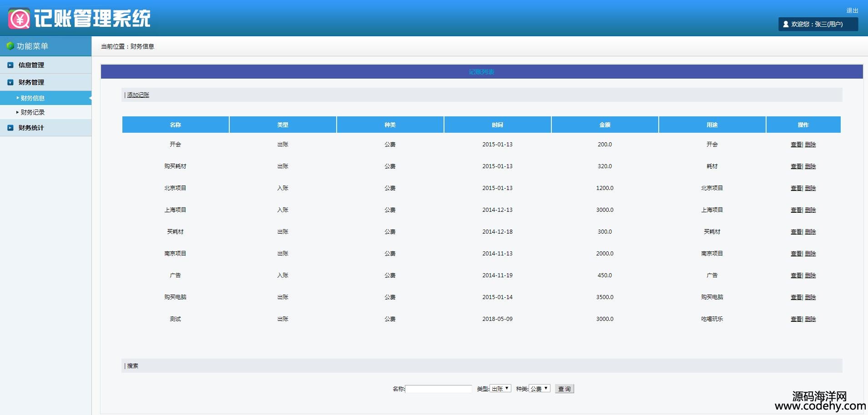Click the 添加记账 link
This screenshot has width=868, height=415.
point(138,95)
